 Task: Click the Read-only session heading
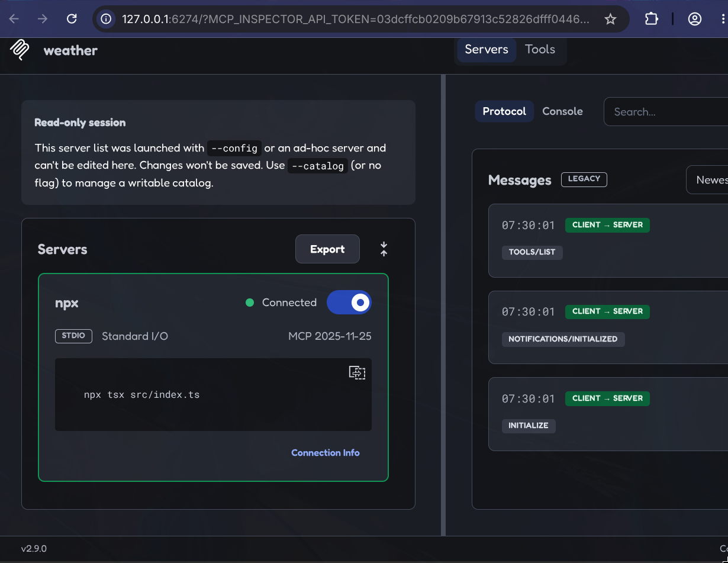coord(80,123)
